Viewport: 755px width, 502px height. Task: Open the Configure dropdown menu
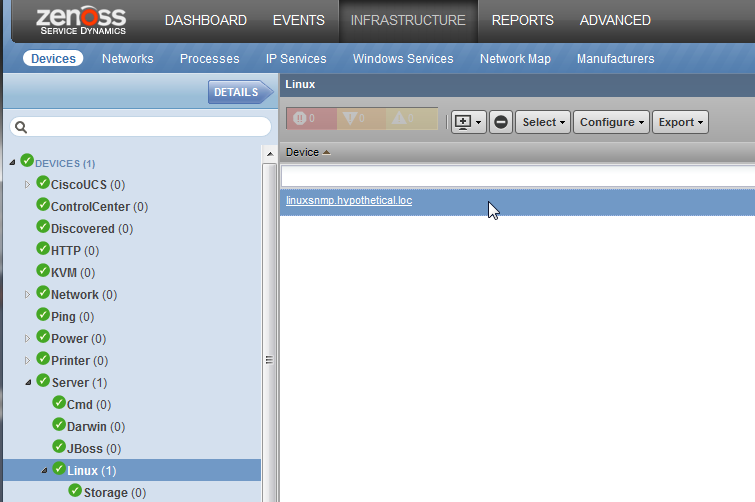click(x=612, y=122)
